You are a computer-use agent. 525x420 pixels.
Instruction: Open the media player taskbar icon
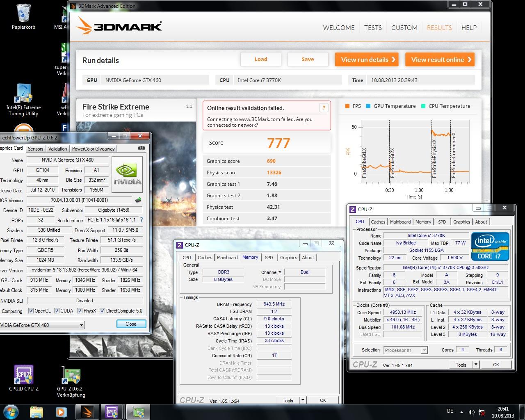61,411
